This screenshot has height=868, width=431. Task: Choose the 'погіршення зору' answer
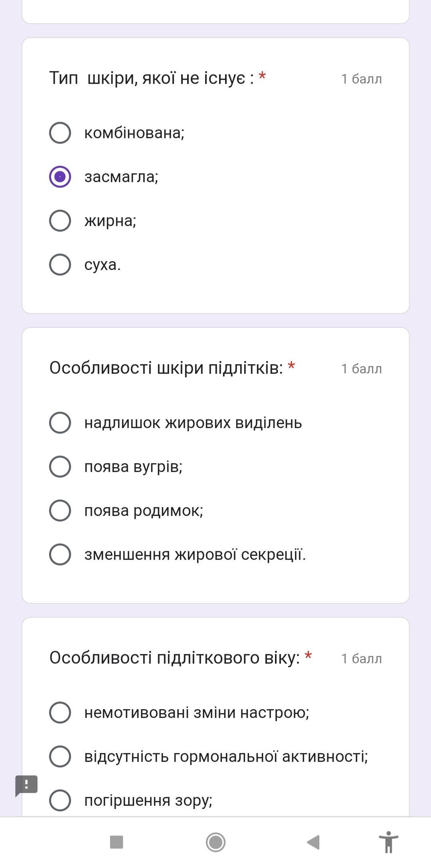click(x=60, y=800)
